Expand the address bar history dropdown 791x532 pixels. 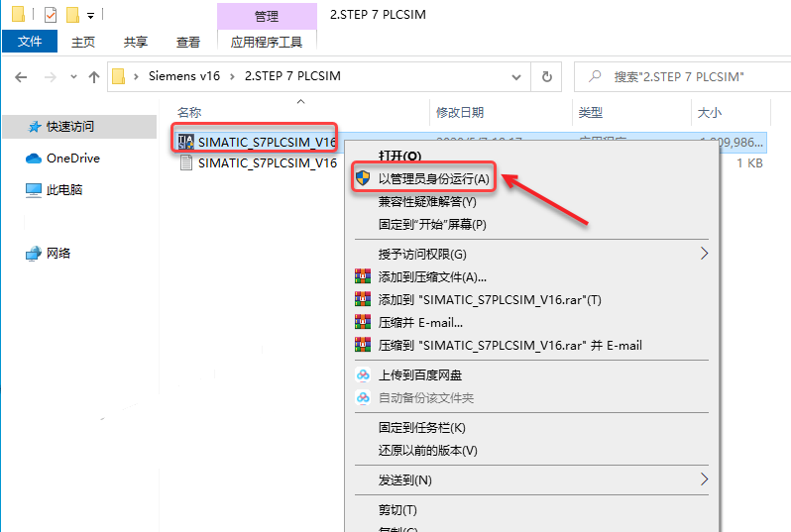pyautogui.click(x=516, y=77)
